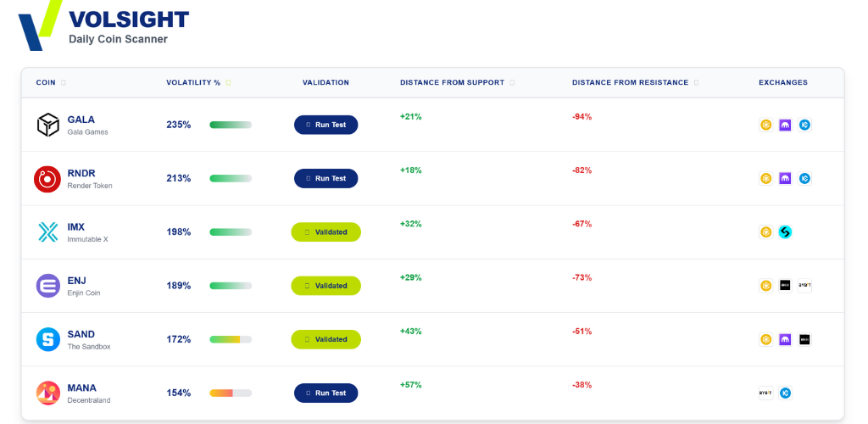Click the Kraken exchange icon in RNDR row
This screenshot has height=424, width=868.
[x=785, y=179]
